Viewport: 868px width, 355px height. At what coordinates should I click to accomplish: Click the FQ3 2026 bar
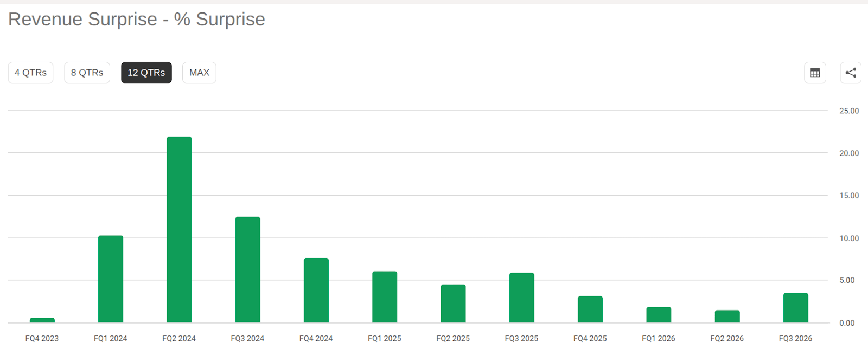796,308
